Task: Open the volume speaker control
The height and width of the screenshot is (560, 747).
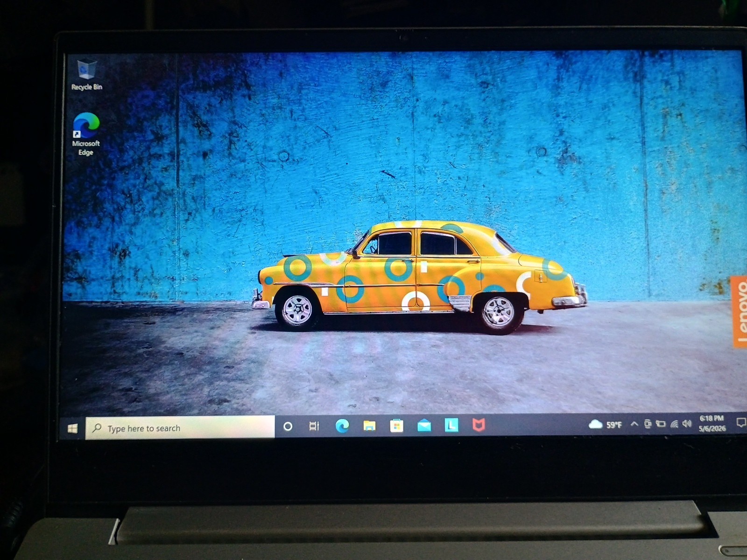Action: click(x=686, y=423)
